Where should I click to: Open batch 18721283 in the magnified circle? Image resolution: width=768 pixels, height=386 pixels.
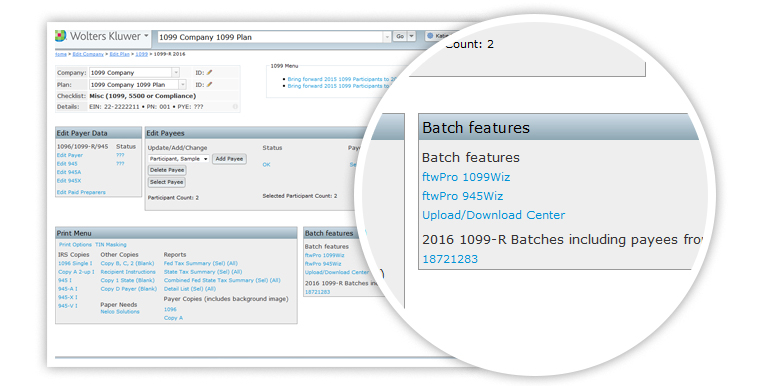click(450, 259)
